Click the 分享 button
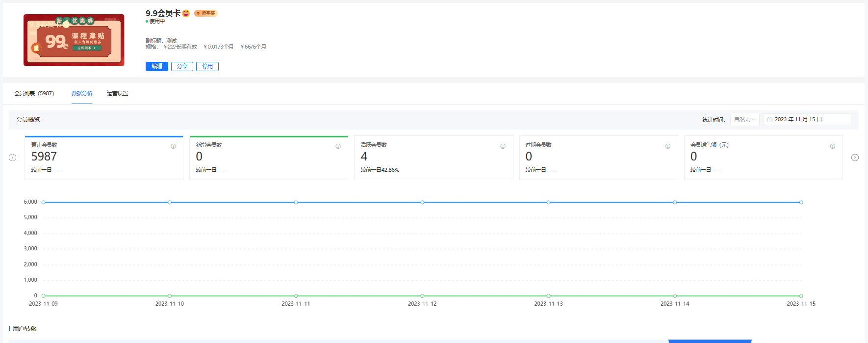Screen dimensions: 868x343 coord(182,66)
